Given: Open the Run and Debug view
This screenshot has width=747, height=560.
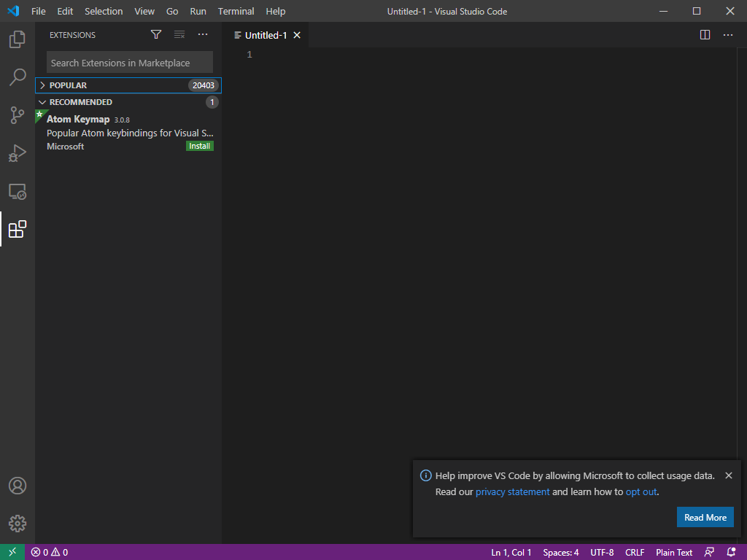Looking at the screenshot, I should [x=18, y=153].
